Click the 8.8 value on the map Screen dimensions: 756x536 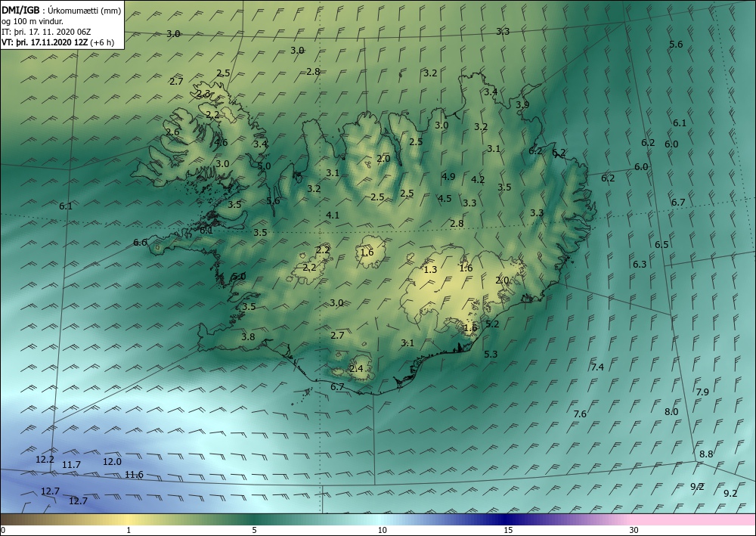click(706, 454)
